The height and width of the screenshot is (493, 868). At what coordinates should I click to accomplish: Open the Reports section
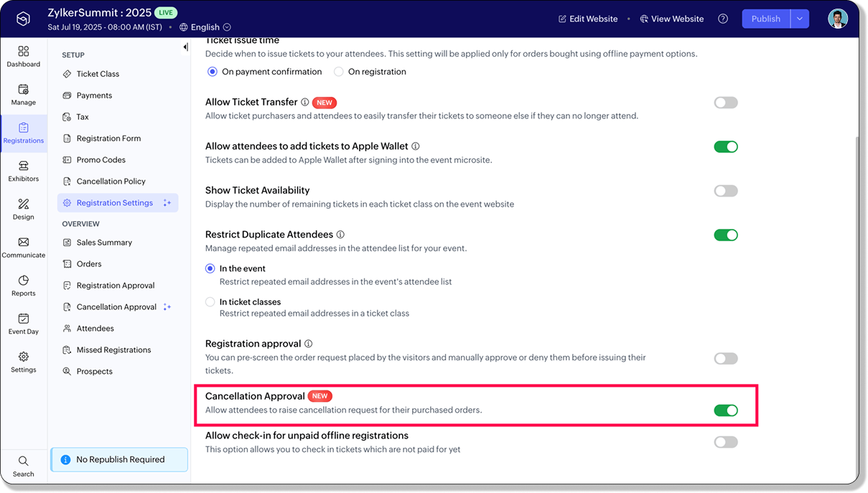pyautogui.click(x=24, y=286)
